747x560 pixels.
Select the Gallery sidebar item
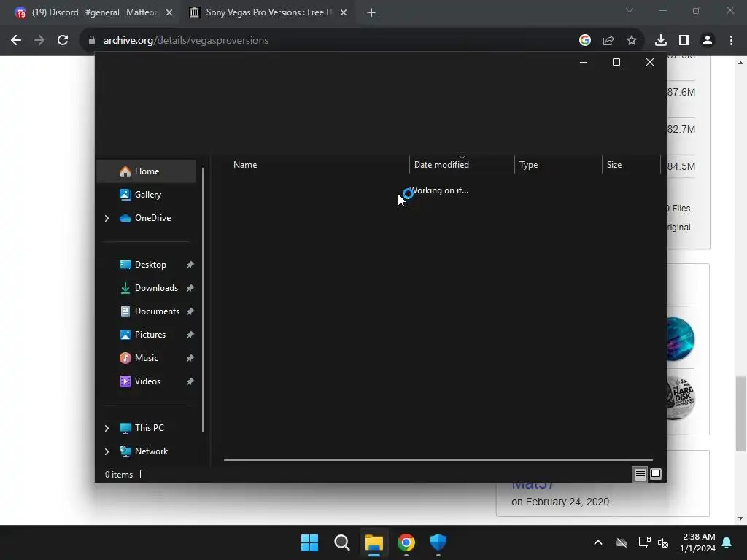[146, 195]
